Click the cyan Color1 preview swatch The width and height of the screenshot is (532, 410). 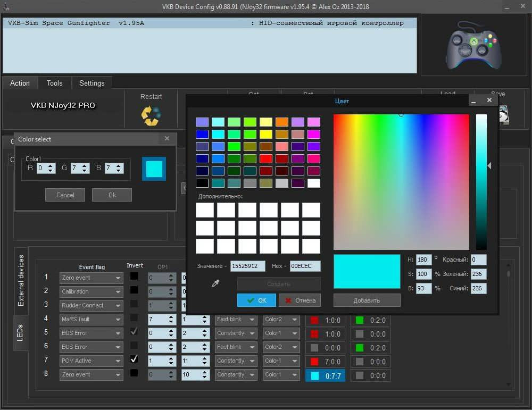[x=154, y=169]
